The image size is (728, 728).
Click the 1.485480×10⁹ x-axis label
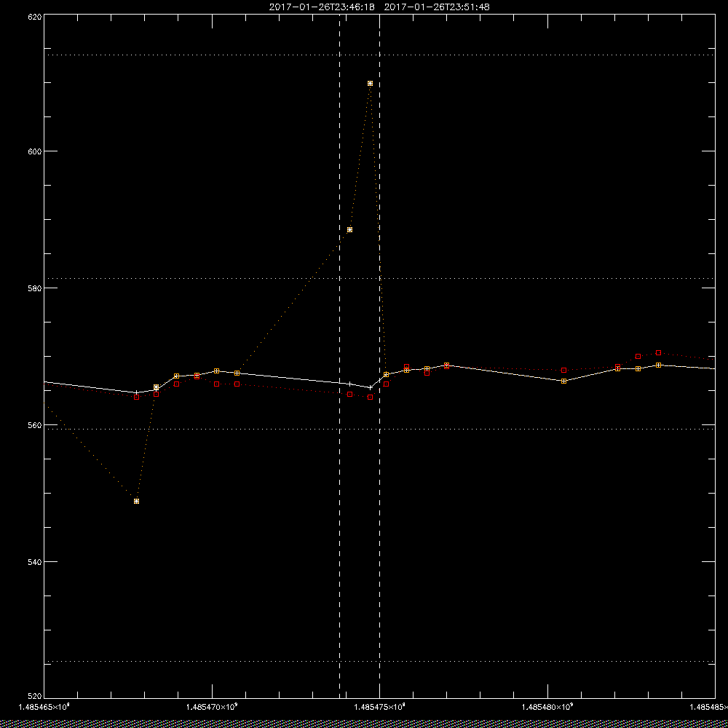tap(548, 707)
